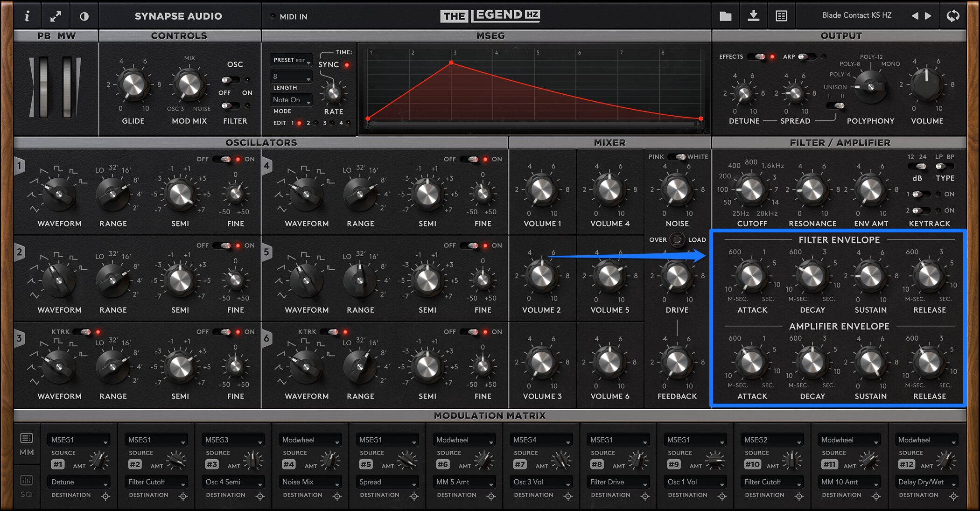Click the Over Load indicator button
Image resolution: width=980 pixels, height=511 pixels.
pos(677,240)
